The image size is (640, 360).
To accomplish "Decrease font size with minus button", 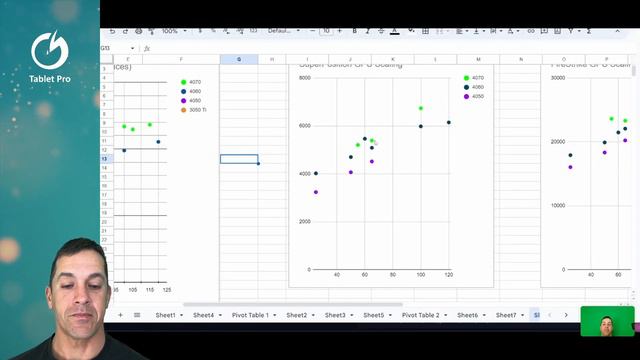I will tap(313, 31).
